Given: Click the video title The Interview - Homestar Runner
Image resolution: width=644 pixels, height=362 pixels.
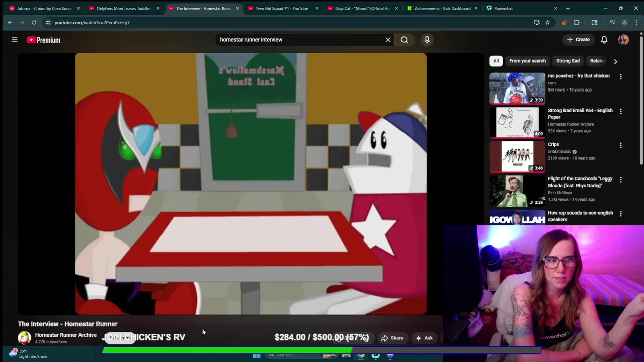Looking at the screenshot, I should [67, 324].
